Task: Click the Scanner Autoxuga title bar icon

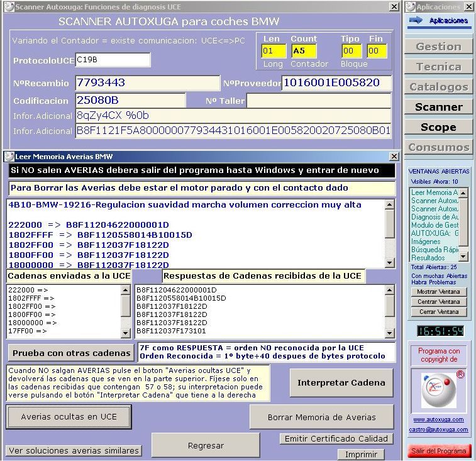Action: point(9,7)
